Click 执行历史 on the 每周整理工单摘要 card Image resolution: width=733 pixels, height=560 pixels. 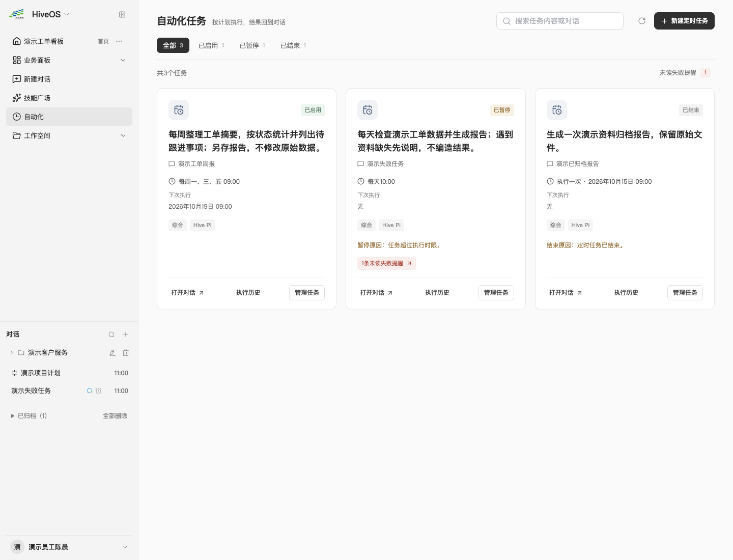coord(248,293)
